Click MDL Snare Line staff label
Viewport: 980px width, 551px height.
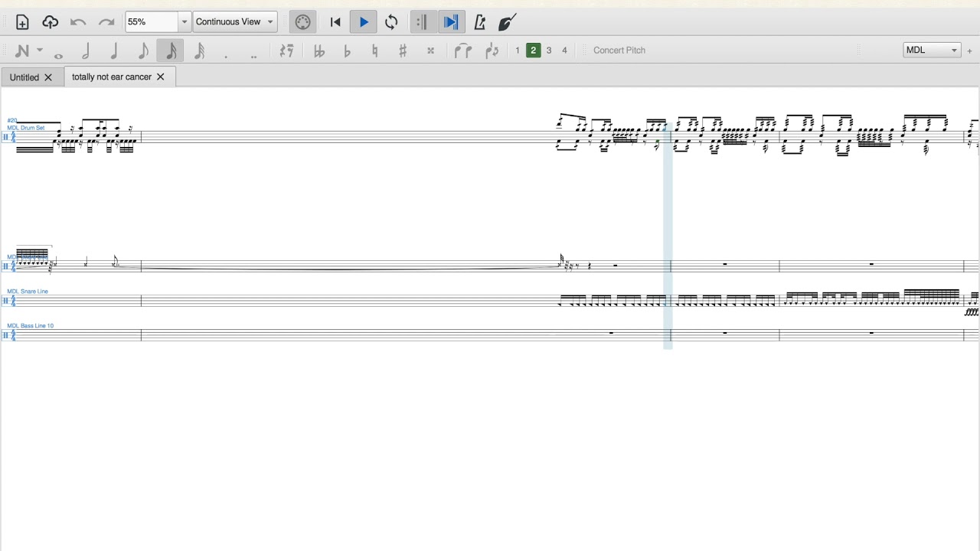28,292
